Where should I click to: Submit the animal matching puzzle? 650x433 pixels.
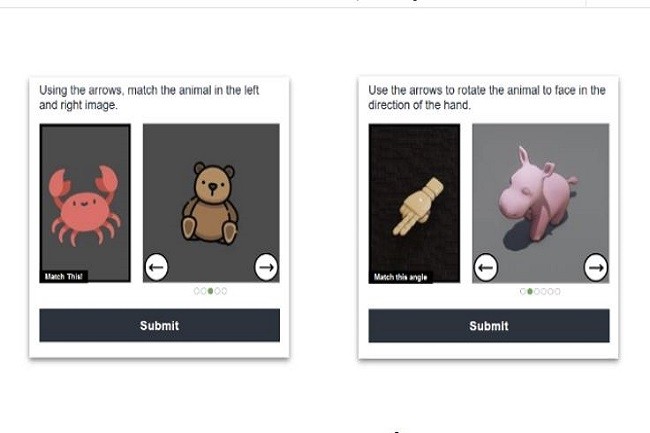pos(159,325)
